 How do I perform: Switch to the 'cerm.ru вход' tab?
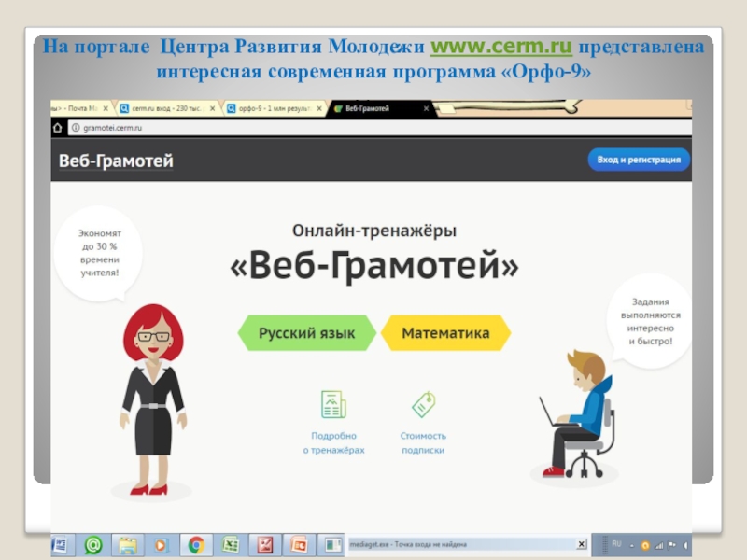coord(168,108)
